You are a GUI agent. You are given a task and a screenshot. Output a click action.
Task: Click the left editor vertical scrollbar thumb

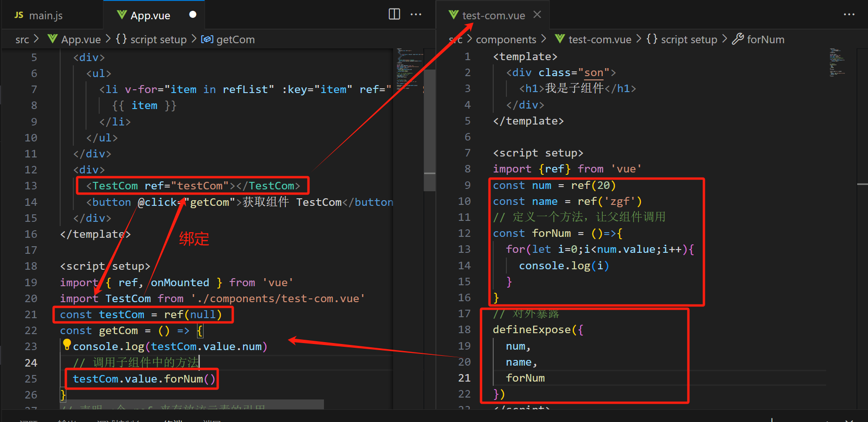(429, 130)
